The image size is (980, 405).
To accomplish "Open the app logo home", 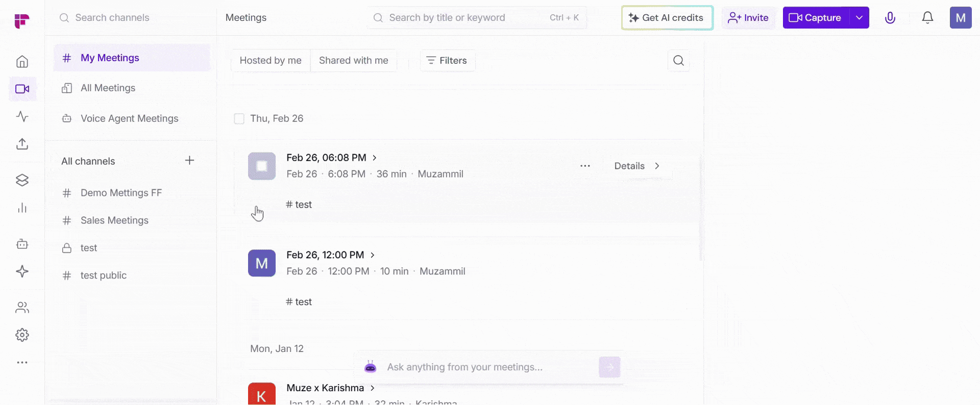I will 22,20.
